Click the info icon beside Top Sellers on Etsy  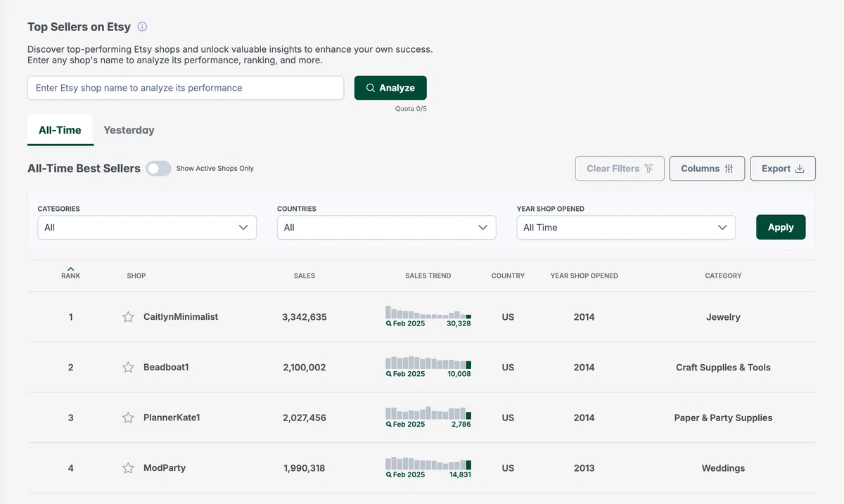(x=142, y=27)
